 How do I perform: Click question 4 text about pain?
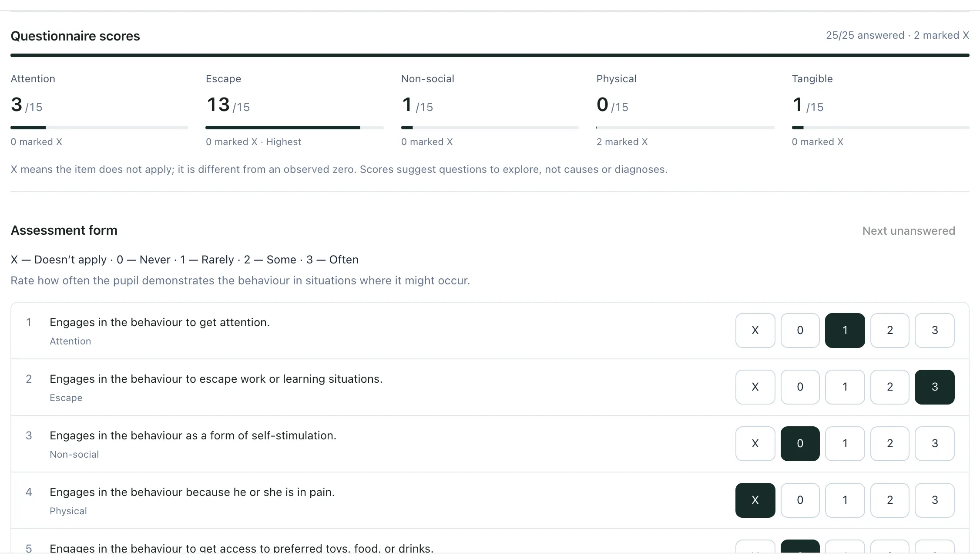[192, 492]
